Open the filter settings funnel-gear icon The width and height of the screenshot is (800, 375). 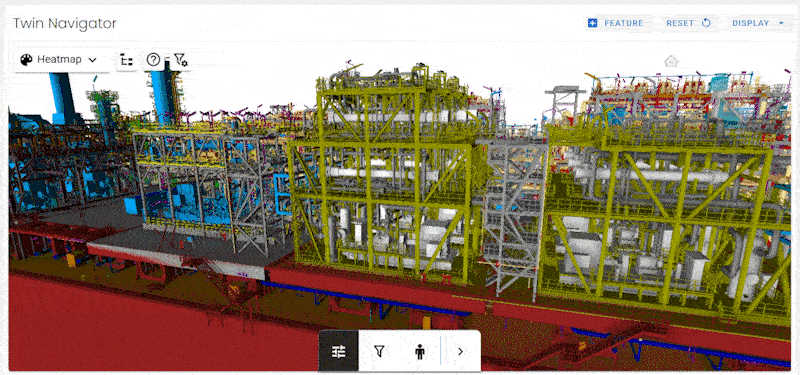180,60
